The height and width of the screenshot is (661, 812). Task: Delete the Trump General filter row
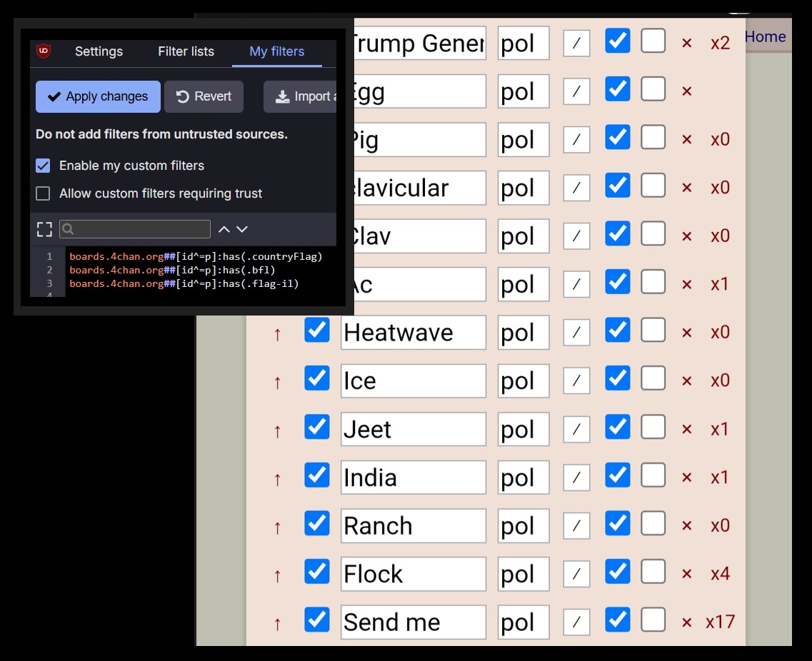click(x=687, y=43)
